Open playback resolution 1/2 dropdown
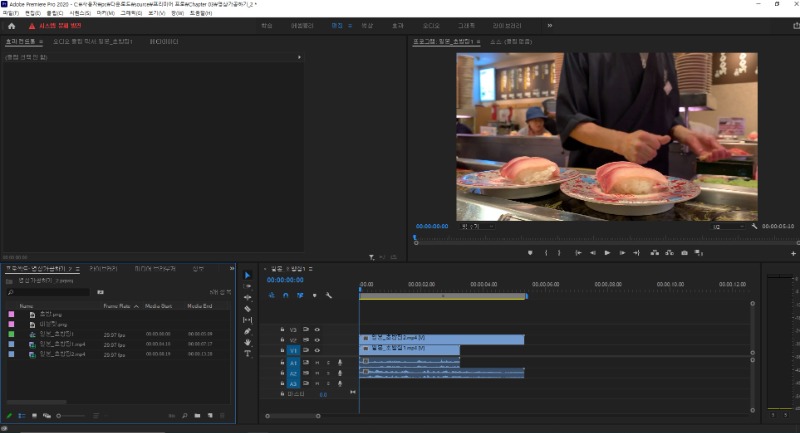800x433 pixels. pos(728,226)
